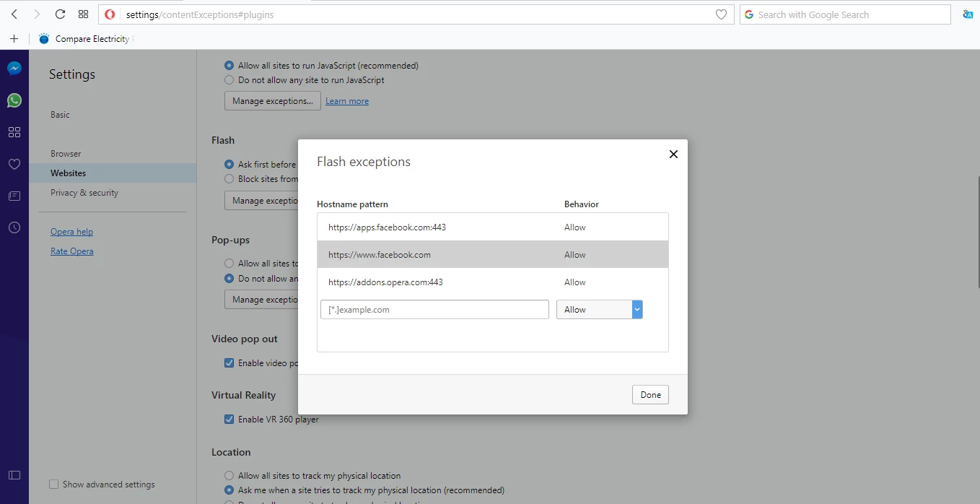The height and width of the screenshot is (504, 980).
Task: Select Do not allow pop-ups radio
Action: [229, 279]
